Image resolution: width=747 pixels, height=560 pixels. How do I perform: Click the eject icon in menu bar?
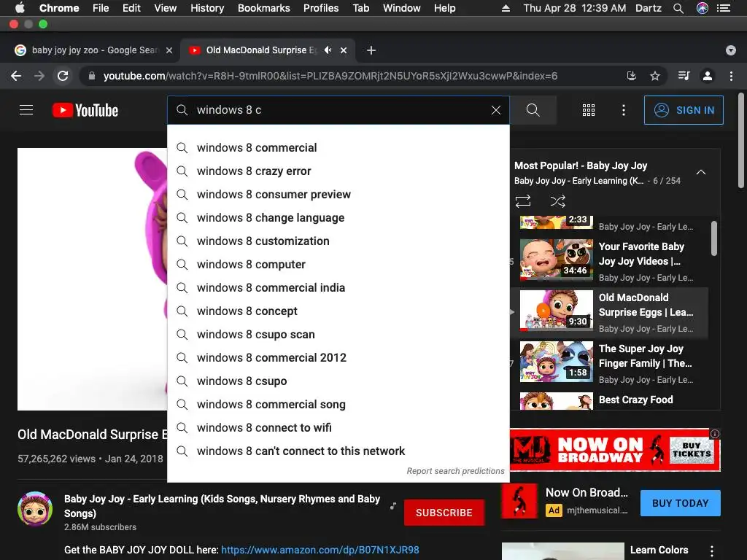506,8
